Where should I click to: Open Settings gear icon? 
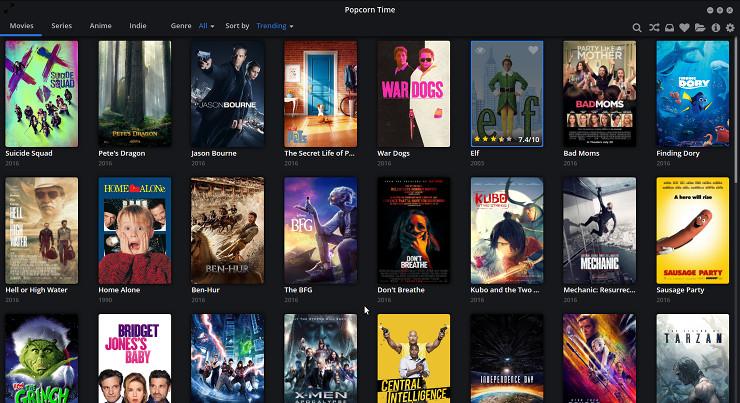tap(730, 27)
